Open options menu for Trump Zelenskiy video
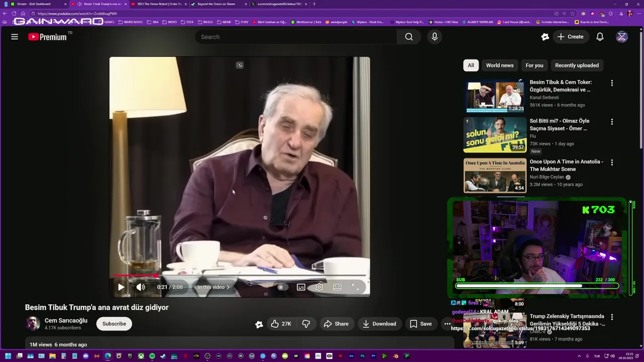Viewport: 644px width, 362px height. 612,317
